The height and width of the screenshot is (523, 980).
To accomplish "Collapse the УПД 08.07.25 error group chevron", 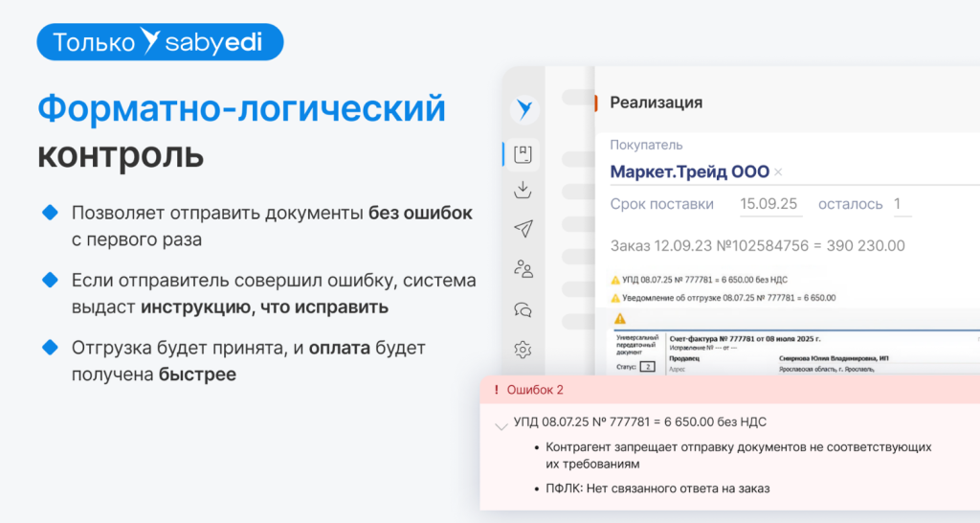I will click(x=501, y=426).
